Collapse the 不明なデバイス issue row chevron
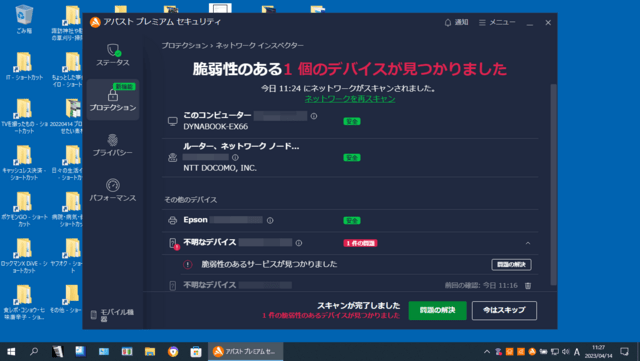This screenshot has height=361, width=640. click(x=528, y=243)
